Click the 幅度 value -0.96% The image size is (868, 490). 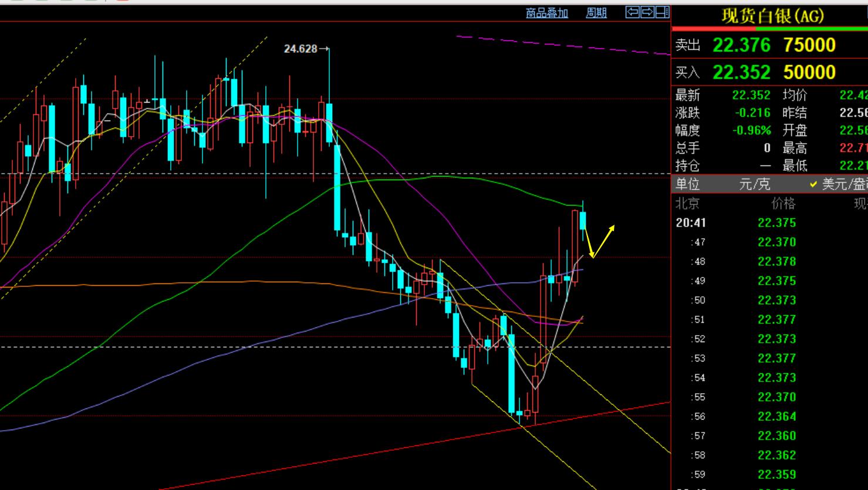pos(751,130)
